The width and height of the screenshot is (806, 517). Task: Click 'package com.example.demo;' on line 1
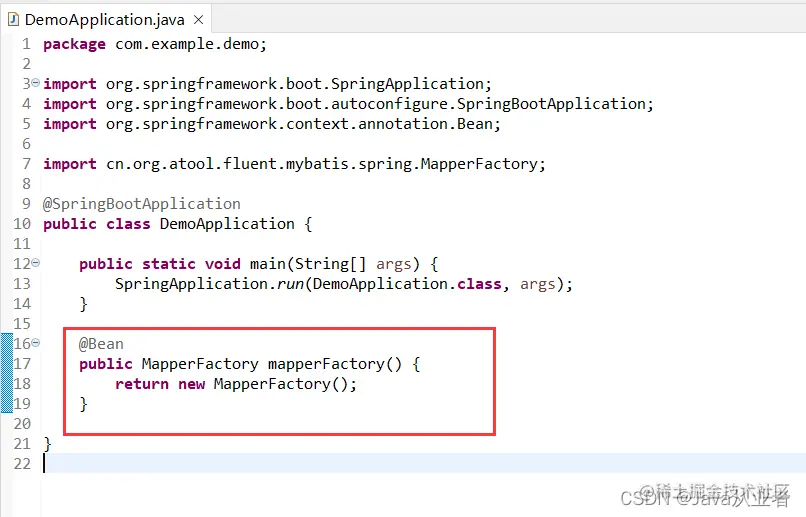click(155, 44)
